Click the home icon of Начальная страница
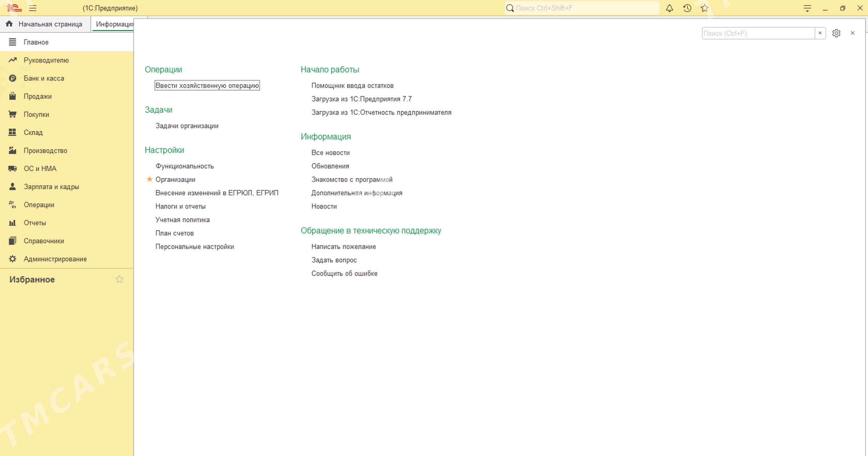Image resolution: width=868 pixels, height=456 pixels. (9, 23)
